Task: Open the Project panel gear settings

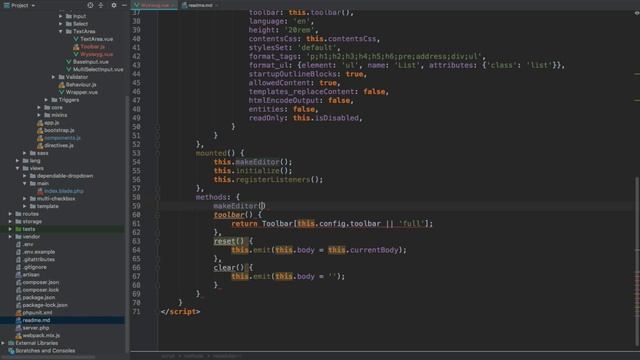Action: coord(114,5)
